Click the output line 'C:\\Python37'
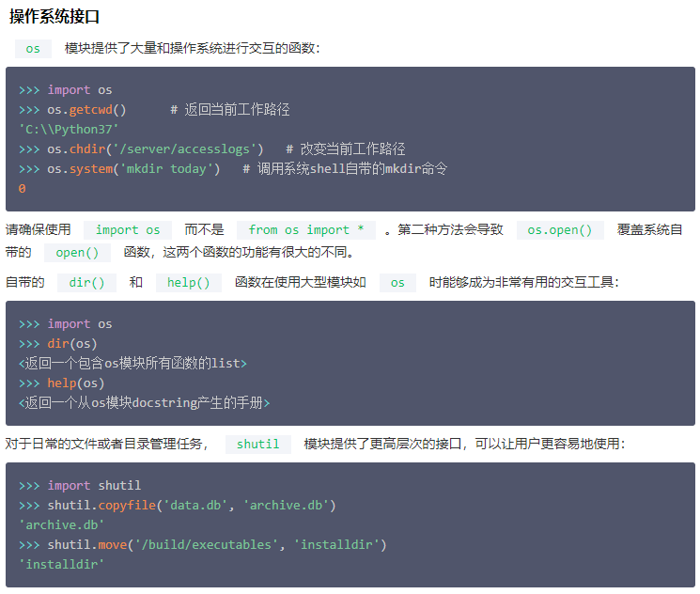The height and width of the screenshot is (594, 700). [69, 129]
